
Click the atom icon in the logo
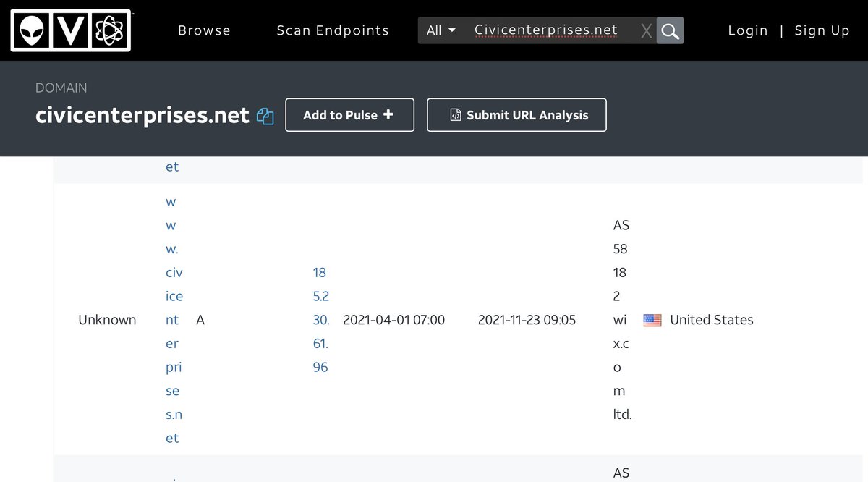[109, 30]
